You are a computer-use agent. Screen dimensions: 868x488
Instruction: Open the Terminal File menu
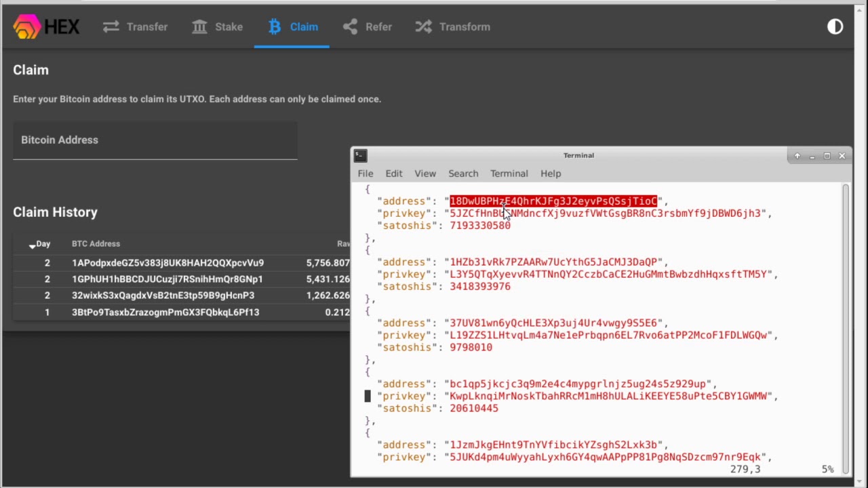pyautogui.click(x=366, y=174)
